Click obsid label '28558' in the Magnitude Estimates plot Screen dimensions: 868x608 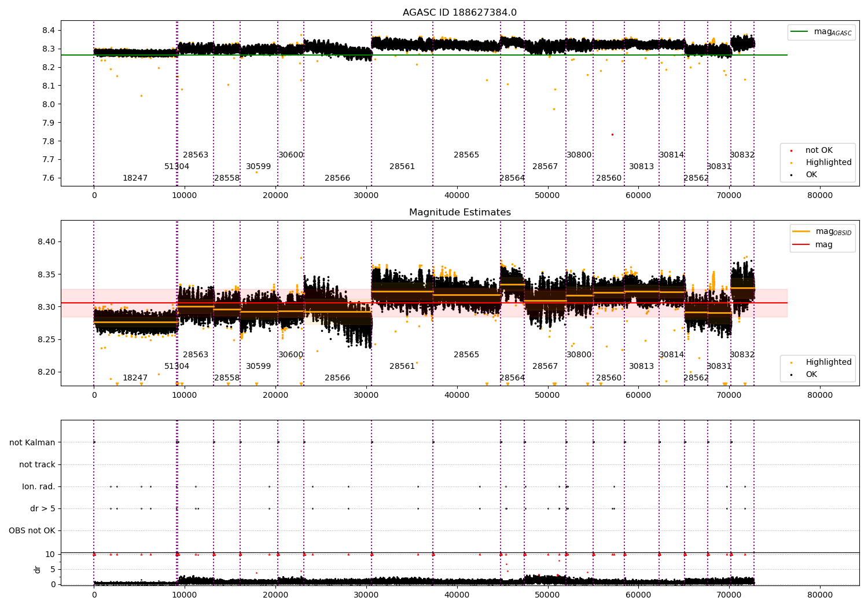[x=227, y=378]
